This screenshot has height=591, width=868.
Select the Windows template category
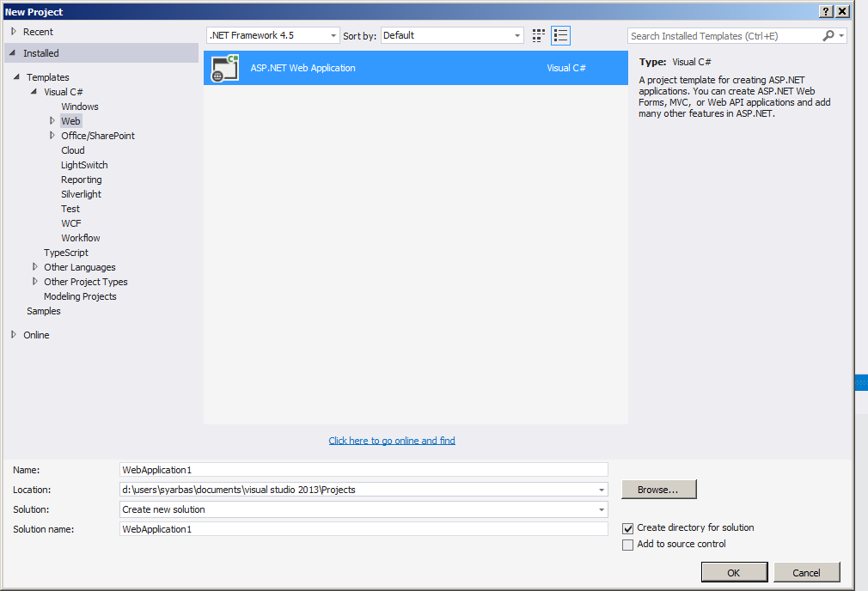[80, 107]
